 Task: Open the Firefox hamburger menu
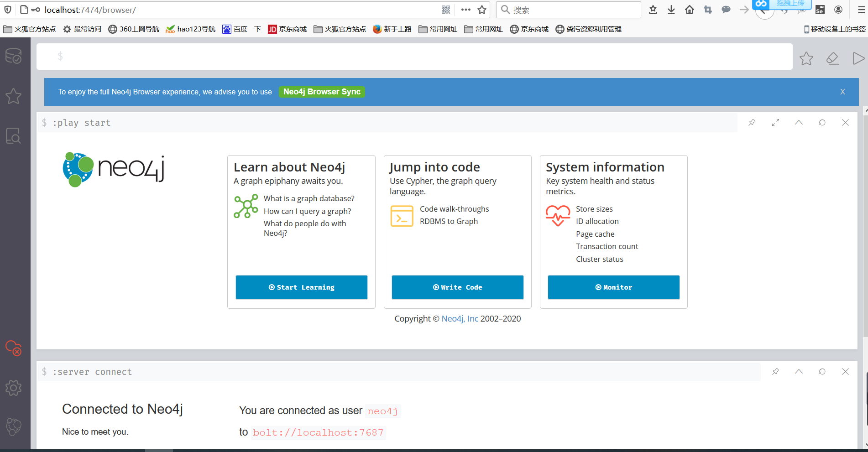pos(861,10)
